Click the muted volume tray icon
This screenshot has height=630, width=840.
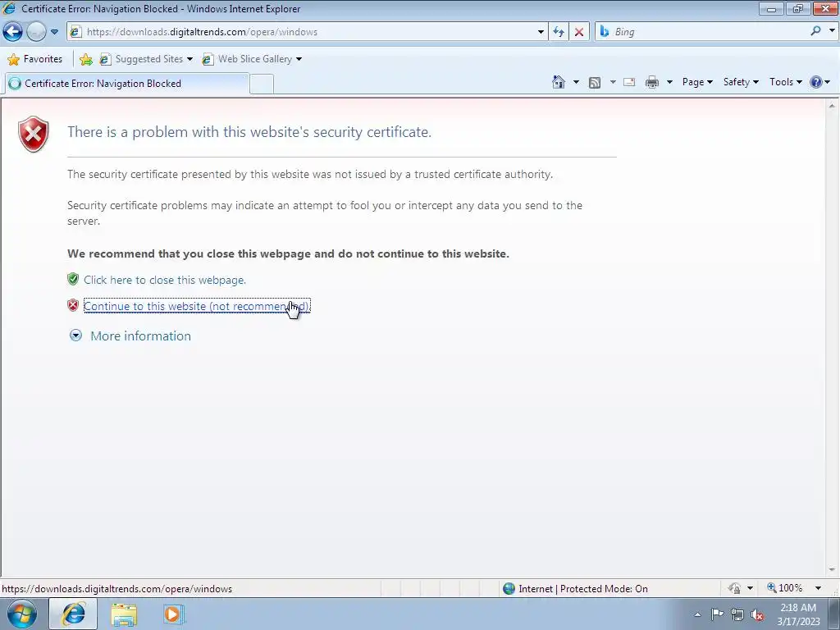[757, 614]
